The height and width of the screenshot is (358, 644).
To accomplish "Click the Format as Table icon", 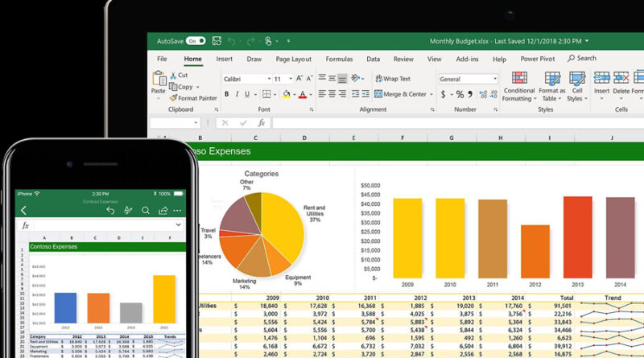I will (553, 79).
